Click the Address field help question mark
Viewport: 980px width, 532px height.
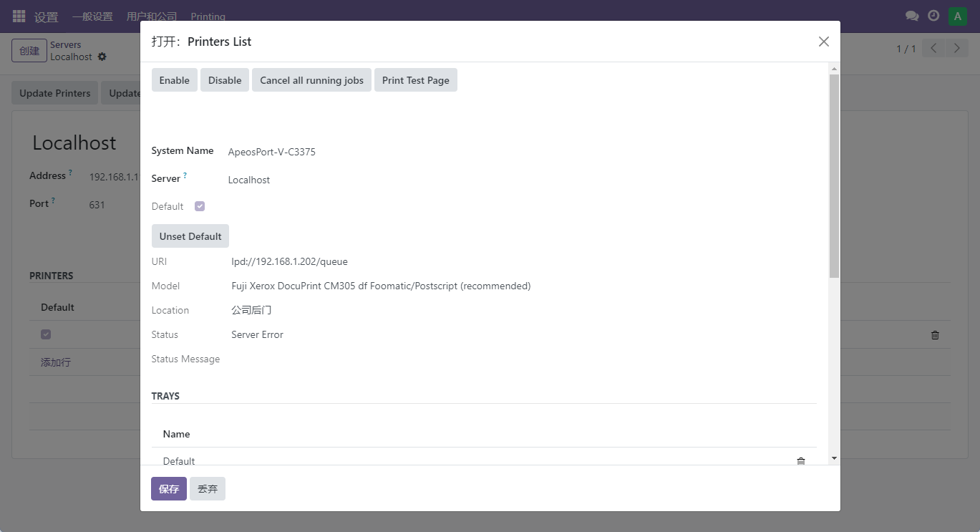click(x=70, y=173)
